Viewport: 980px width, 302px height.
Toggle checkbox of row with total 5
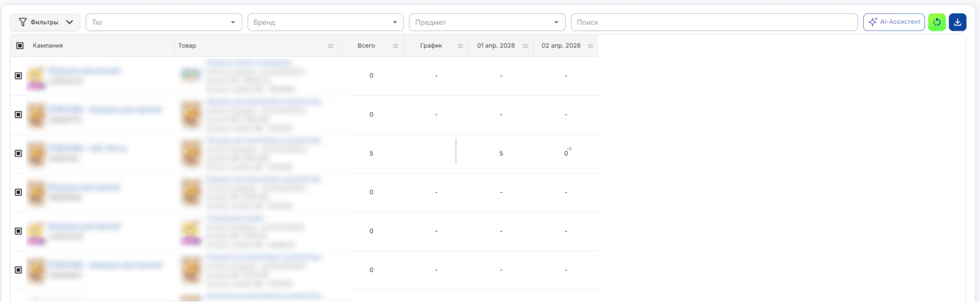pyautogui.click(x=19, y=154)
